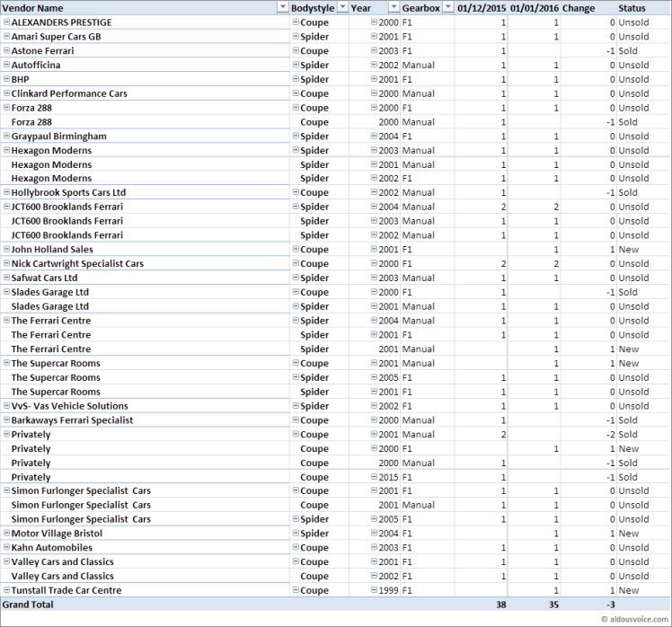The image size is (672, 627).
Task: Collapse the JCT600 Brooklands Ferrari vendor group
Action: (x=6, y=207)
